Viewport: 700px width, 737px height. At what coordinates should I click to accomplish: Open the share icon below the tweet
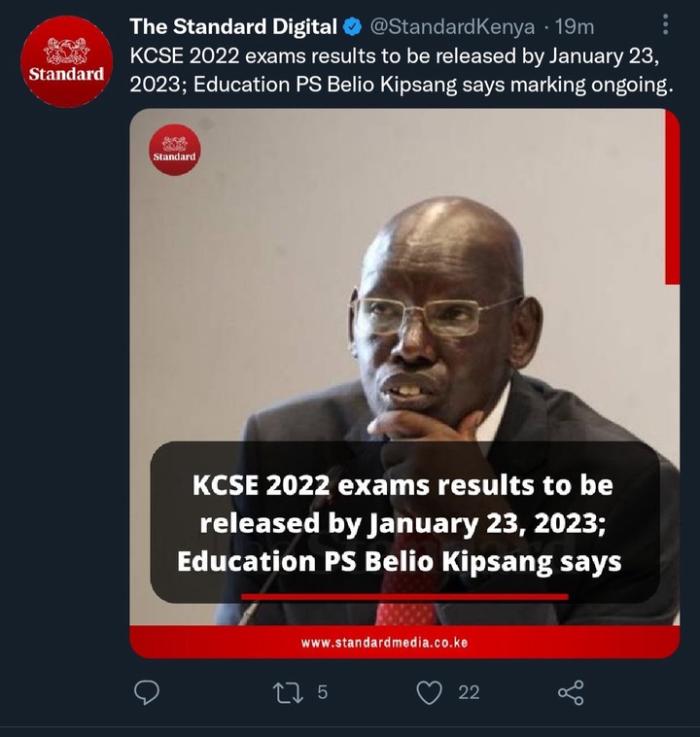[x=571, y=692]
